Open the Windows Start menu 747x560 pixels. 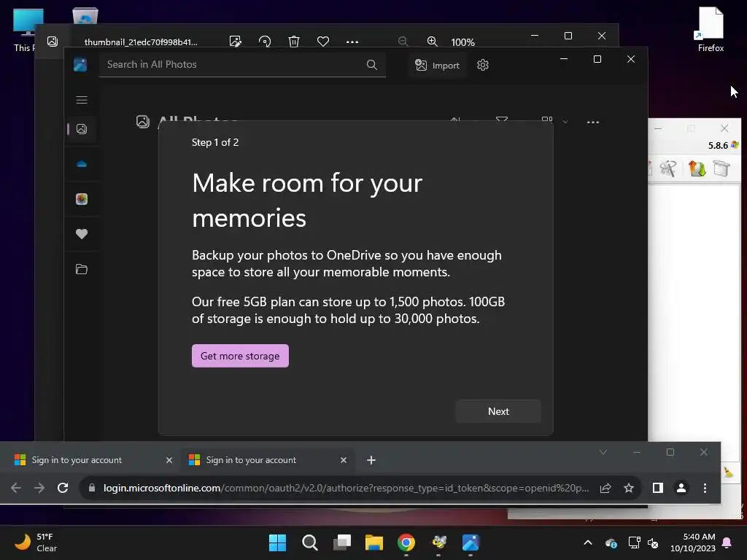(278, 542)
